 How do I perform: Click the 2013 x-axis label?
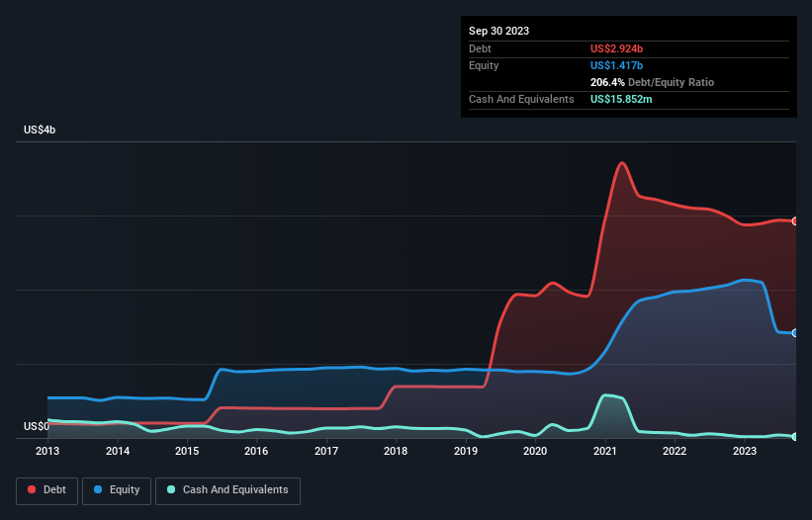pyautogui.click(x=47, y=451)
